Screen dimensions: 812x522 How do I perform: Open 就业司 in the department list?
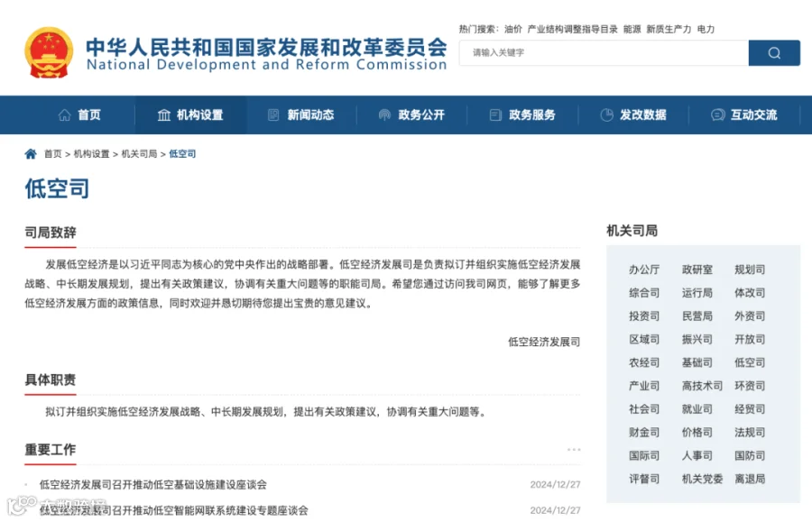point(697,409)
